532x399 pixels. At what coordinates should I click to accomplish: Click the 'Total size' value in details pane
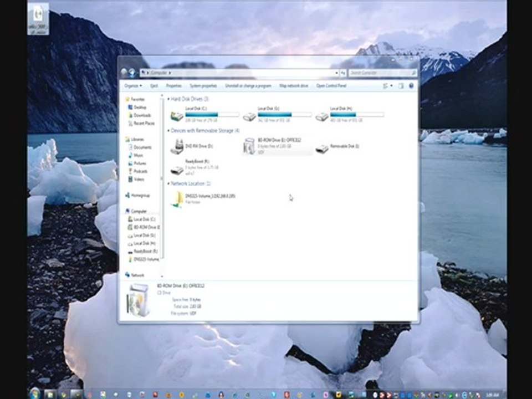coord(196,306)
